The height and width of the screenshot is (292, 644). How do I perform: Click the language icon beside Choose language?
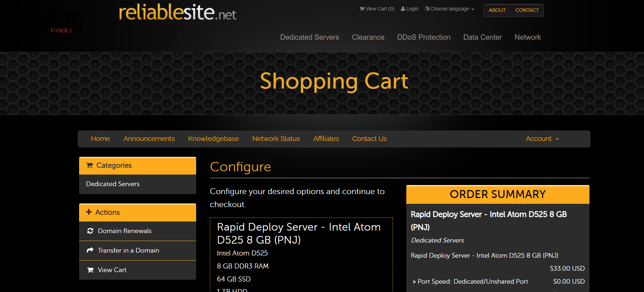(427, 9)
